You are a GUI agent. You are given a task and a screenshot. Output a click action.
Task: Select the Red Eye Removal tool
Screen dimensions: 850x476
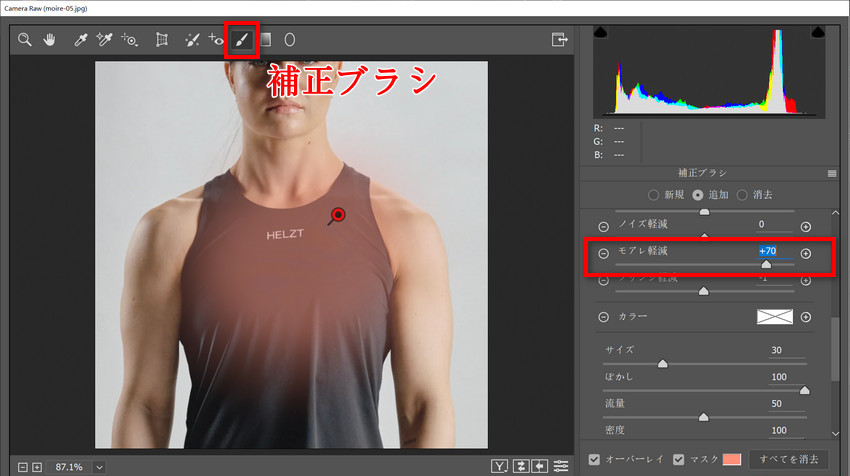click(216, 40)
